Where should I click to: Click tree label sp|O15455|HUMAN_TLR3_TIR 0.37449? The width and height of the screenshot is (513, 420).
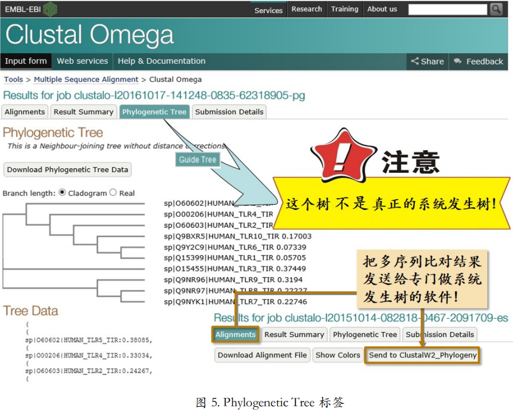(234, 269)
